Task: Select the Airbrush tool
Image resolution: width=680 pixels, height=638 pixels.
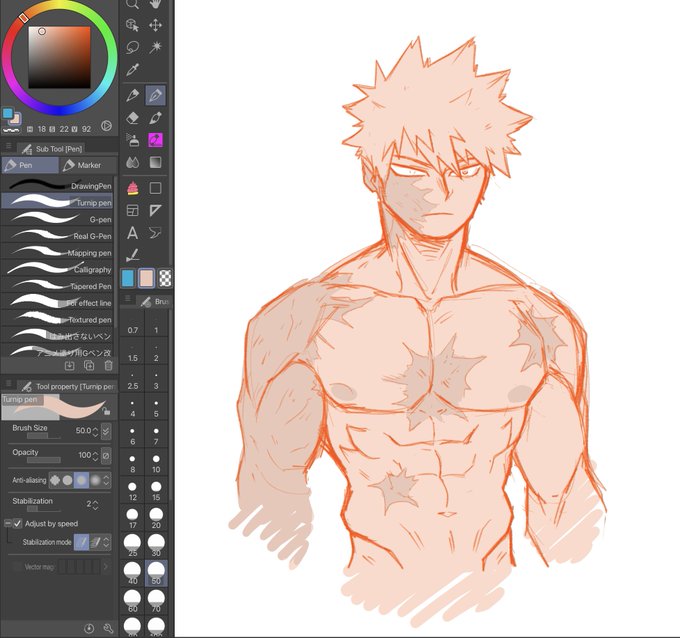Action: [x=132, y=140]
